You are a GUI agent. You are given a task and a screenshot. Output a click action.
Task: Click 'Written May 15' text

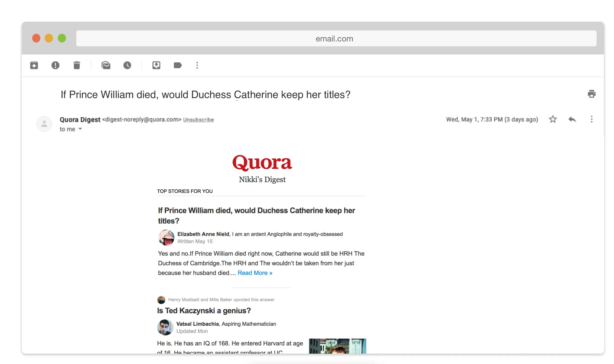pos(195,241)
